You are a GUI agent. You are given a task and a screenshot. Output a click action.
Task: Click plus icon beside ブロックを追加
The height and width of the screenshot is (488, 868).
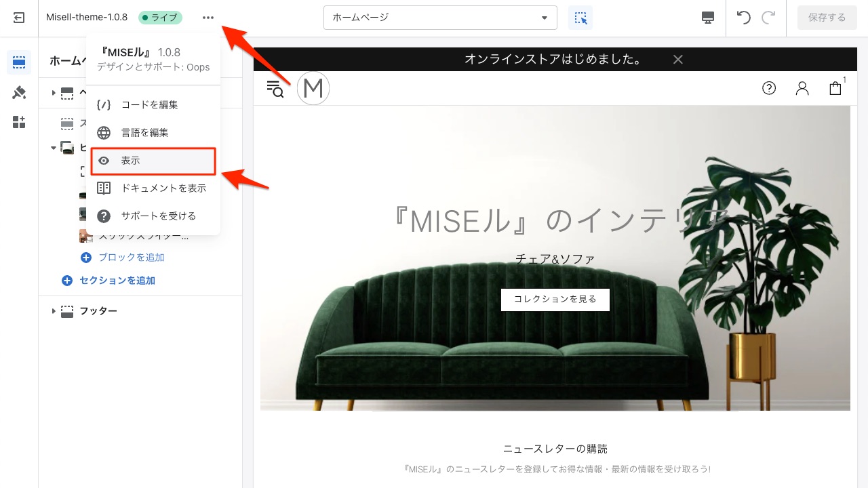point(86,258)
